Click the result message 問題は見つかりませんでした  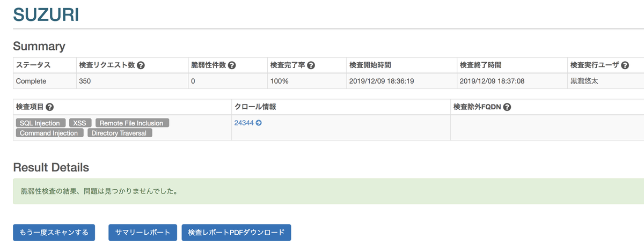click(x=132, y=191)
